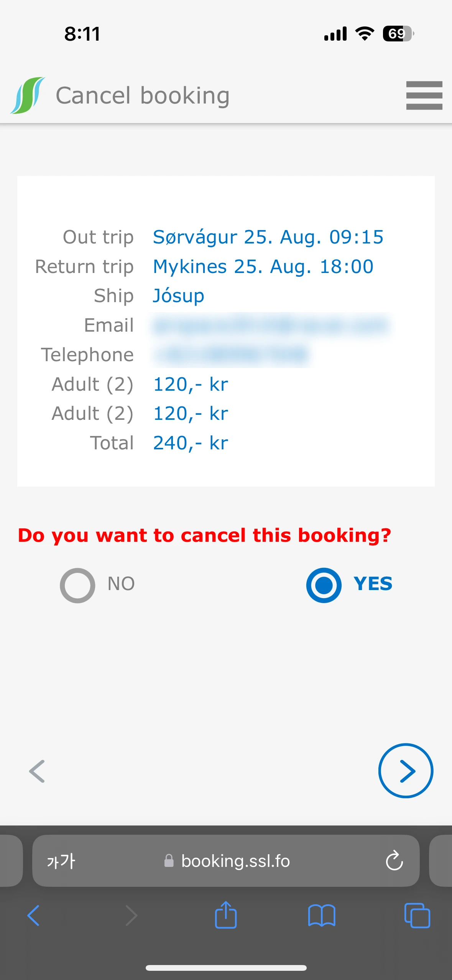The width and height of the screenshot is (452, 980).
Task: Tap the Cancel booking page title
Action: (143, 95)
